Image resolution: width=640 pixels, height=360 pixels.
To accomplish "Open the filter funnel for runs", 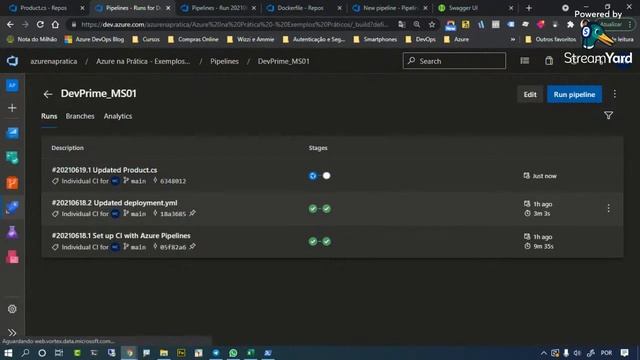I will (x=608, y=116).
